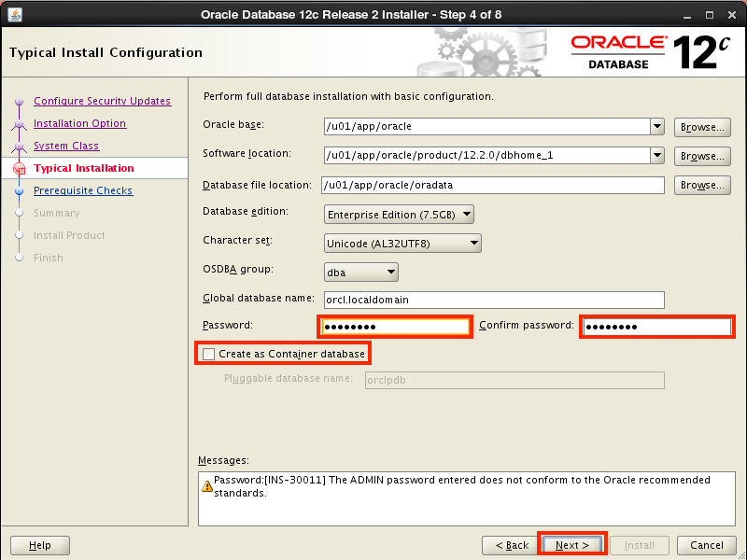747x560 pixels.
Task: Go to Configure Security Updates step
Action: coord(103,101)
